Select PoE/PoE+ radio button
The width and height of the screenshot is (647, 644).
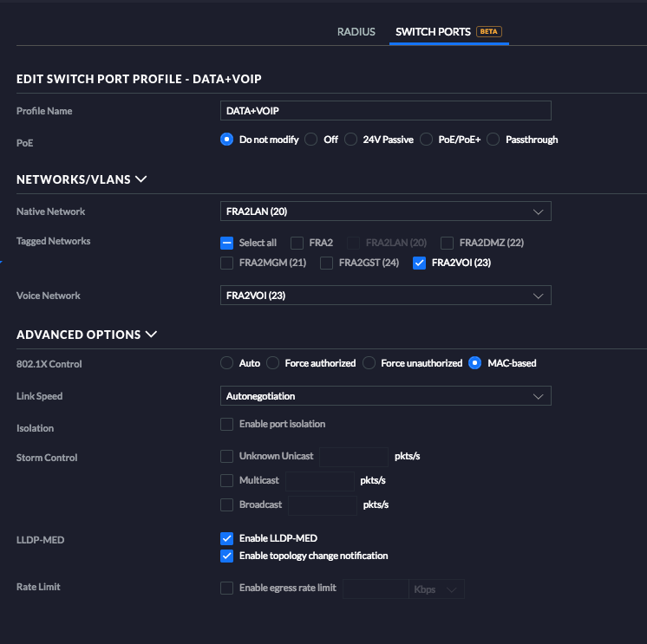426,140
